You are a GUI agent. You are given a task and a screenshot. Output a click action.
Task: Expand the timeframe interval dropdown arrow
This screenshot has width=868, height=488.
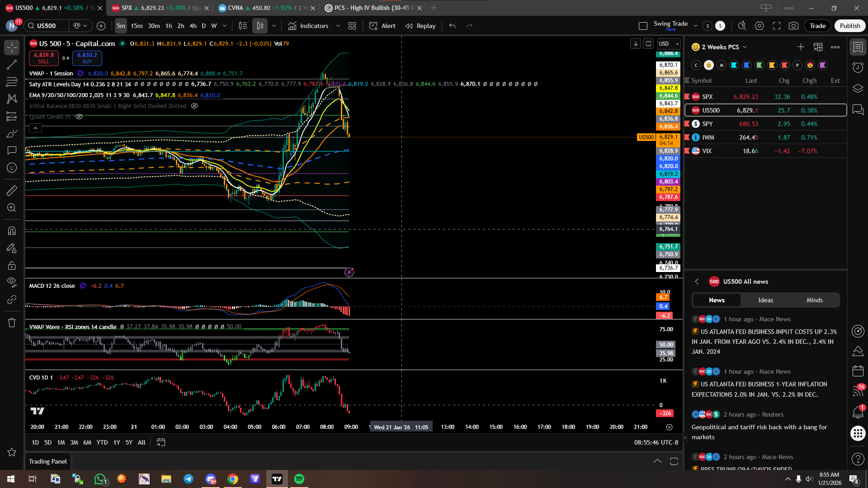coord(225,26)
